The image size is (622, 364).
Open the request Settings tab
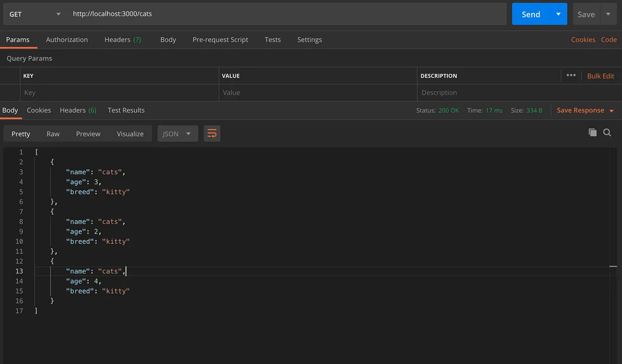309,39
